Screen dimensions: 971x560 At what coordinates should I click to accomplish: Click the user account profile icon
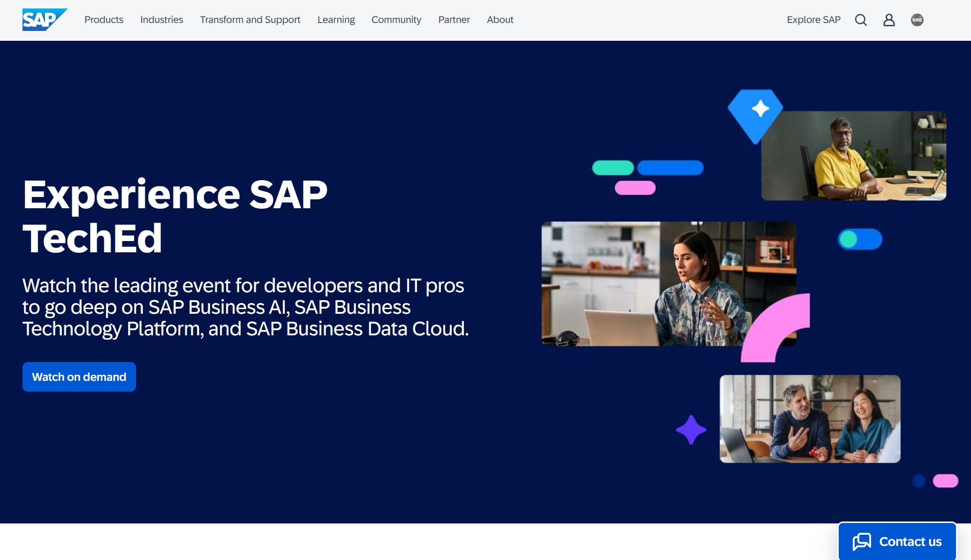click(889, 20)
